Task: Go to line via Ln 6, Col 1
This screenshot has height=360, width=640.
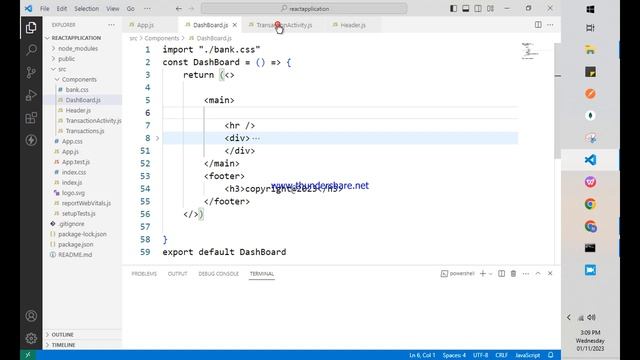Action: [x=422, y=355]
